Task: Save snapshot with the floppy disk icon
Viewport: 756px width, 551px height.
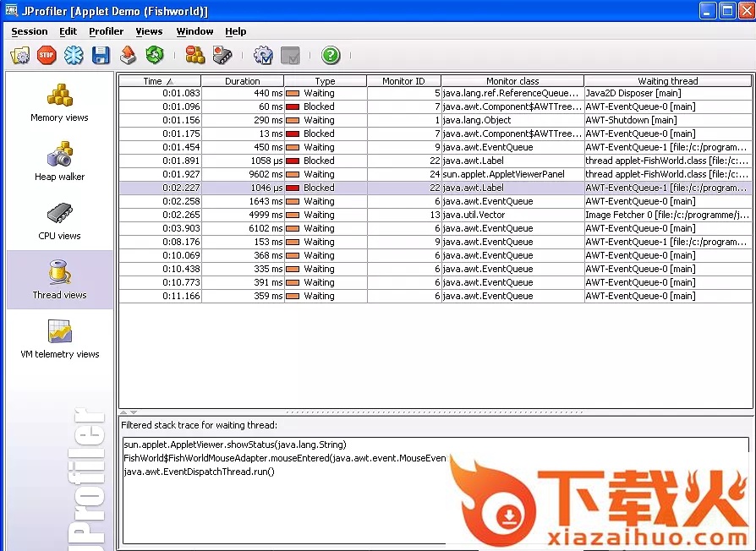Action: 101,56
